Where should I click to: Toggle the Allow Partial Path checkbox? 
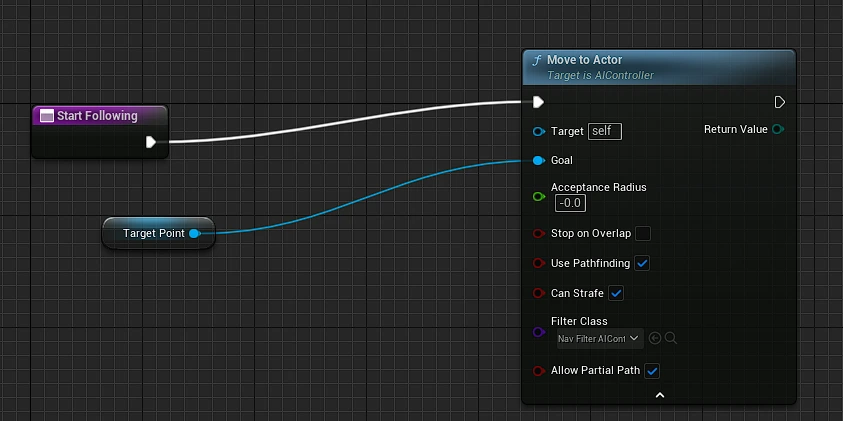(x=652, y=371)
